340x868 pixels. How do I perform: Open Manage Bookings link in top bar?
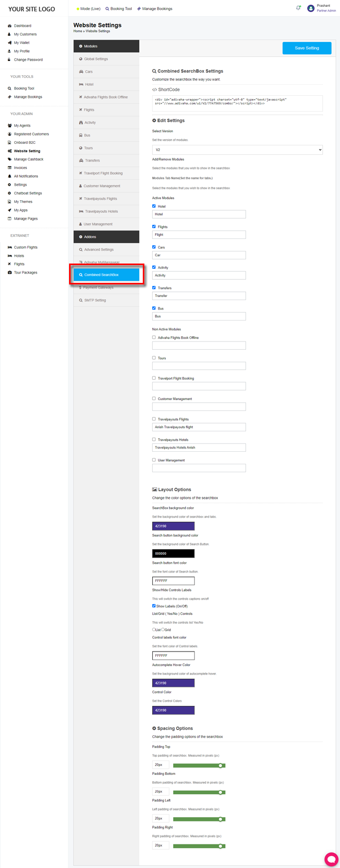click(155, 9)
